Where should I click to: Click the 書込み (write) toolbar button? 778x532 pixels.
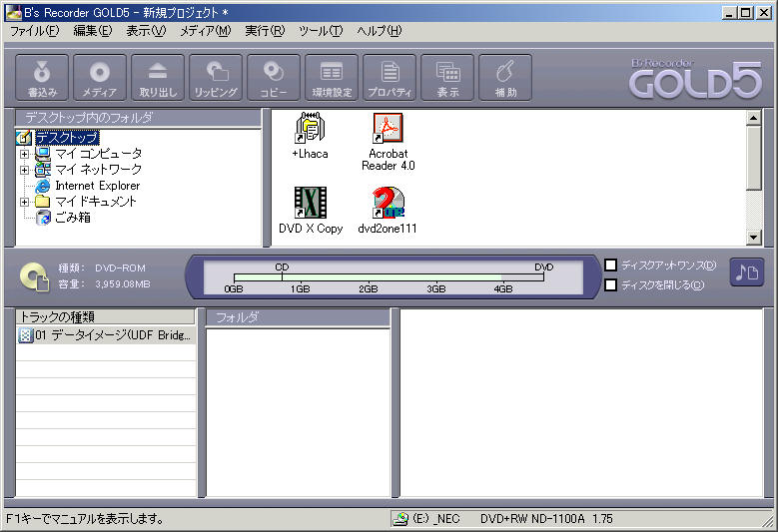pyautogui.click(x=42, y=78)
